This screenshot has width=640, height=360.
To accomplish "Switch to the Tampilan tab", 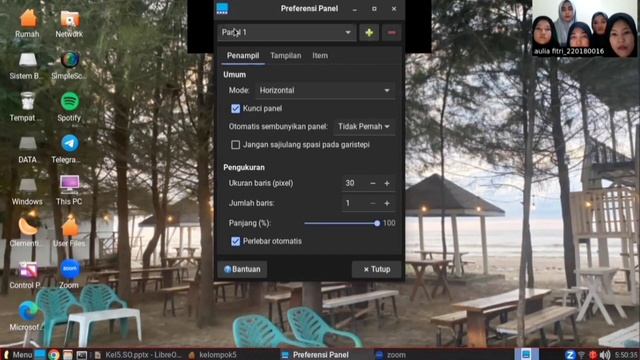I will tap(286, 56).
